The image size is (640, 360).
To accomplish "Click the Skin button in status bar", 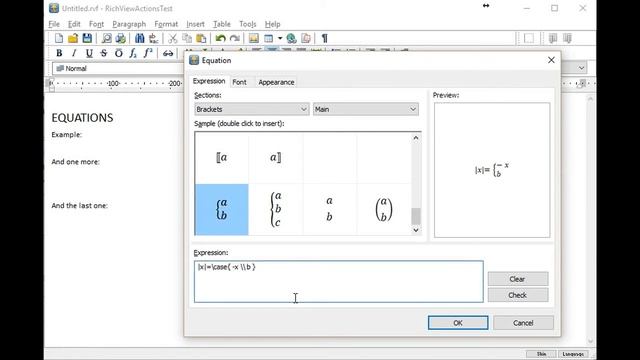I will coord(541,354).
